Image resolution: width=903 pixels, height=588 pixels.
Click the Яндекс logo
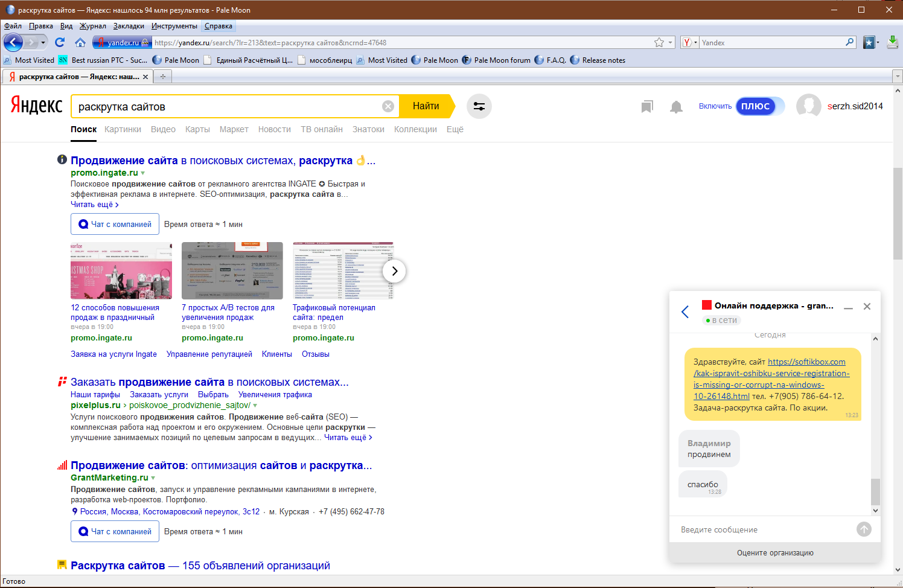(36, 106)
